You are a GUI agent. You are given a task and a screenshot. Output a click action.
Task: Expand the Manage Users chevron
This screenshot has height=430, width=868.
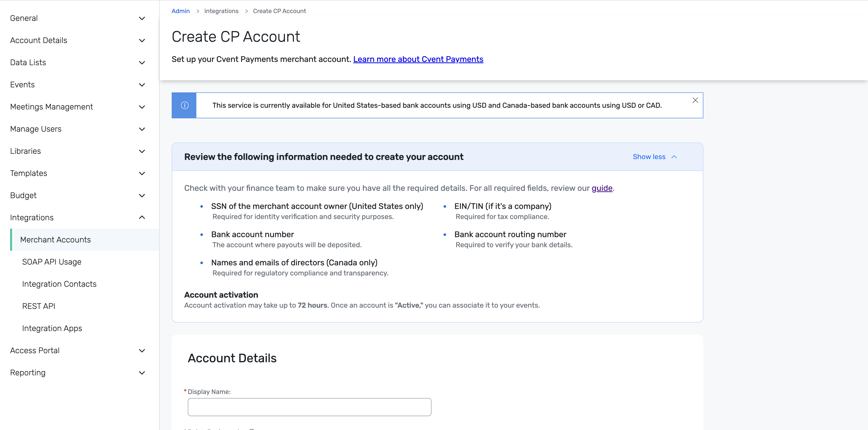142,129
